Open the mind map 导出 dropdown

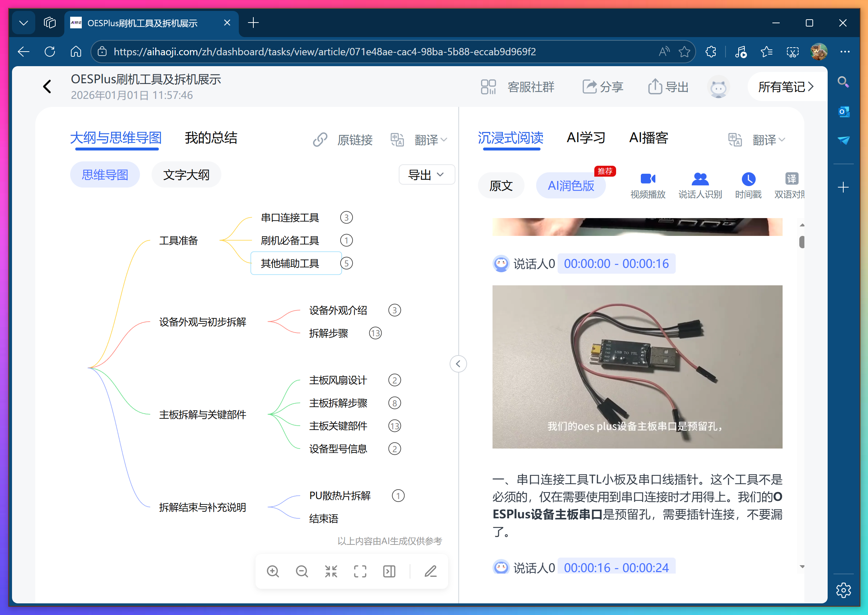(x=427, y=174)
